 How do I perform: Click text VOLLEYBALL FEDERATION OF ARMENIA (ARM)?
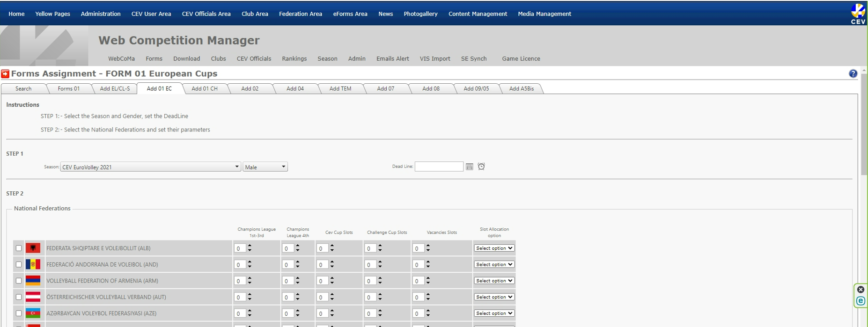coord(102,281)
